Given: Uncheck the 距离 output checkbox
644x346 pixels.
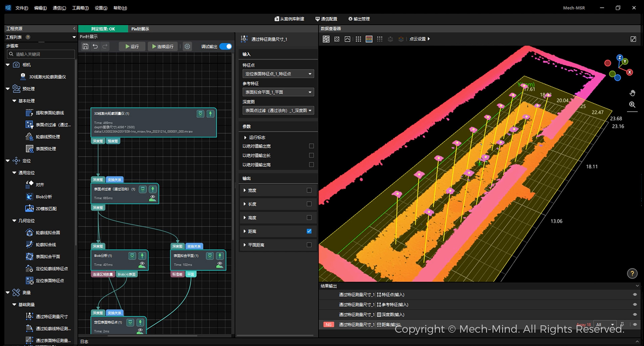Looking at the screenshot, I should 309,231.
